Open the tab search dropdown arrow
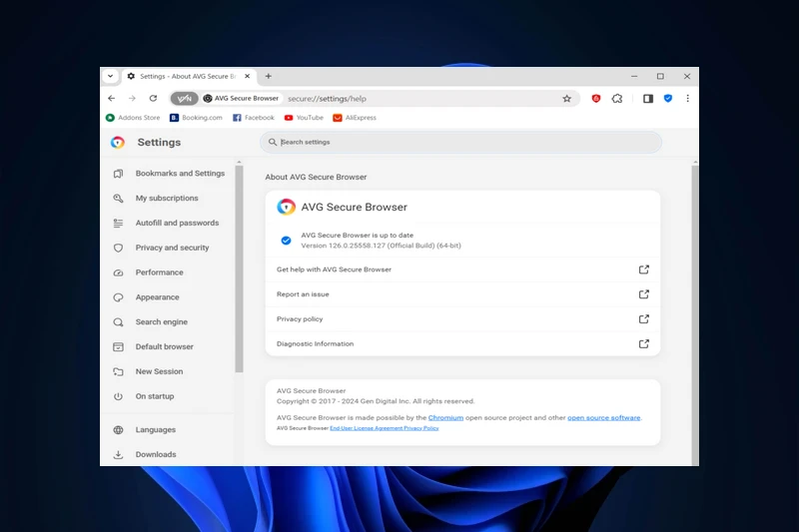799x532 pixels. tap(110, 77)
